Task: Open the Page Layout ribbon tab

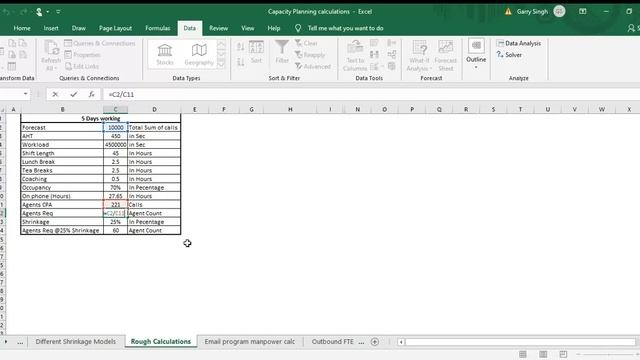Action: 115,28
